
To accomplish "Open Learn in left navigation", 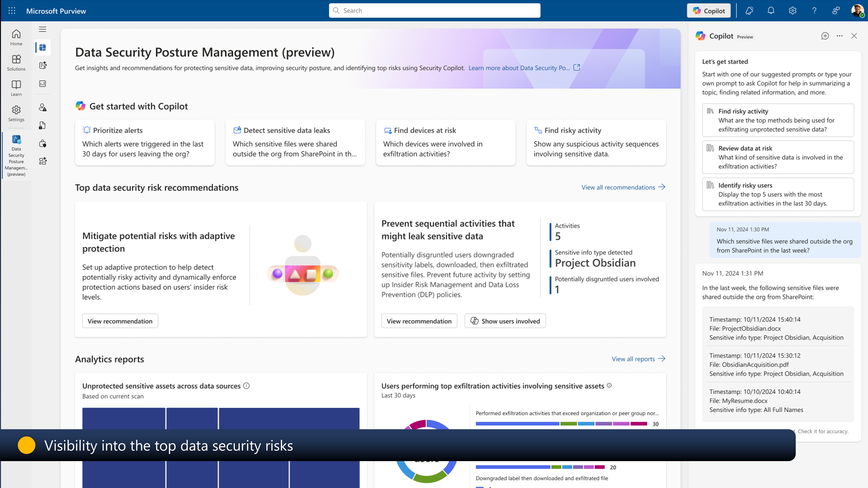I will pyautogui.click(x=16, y=88).
